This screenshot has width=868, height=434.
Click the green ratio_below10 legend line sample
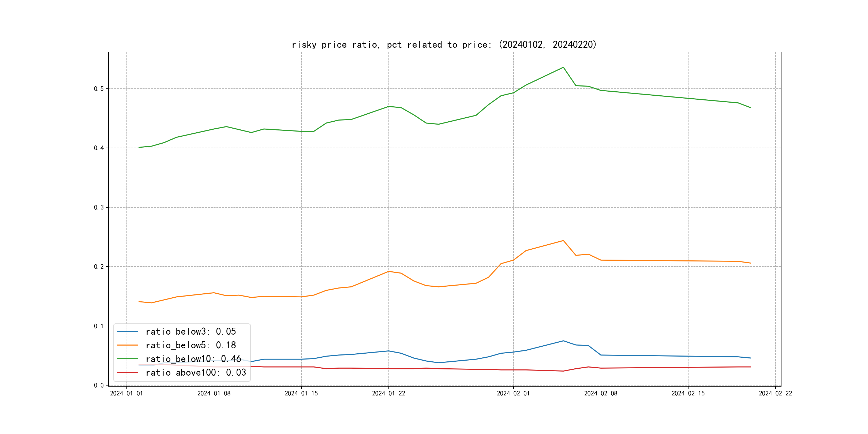coord(127,359)
